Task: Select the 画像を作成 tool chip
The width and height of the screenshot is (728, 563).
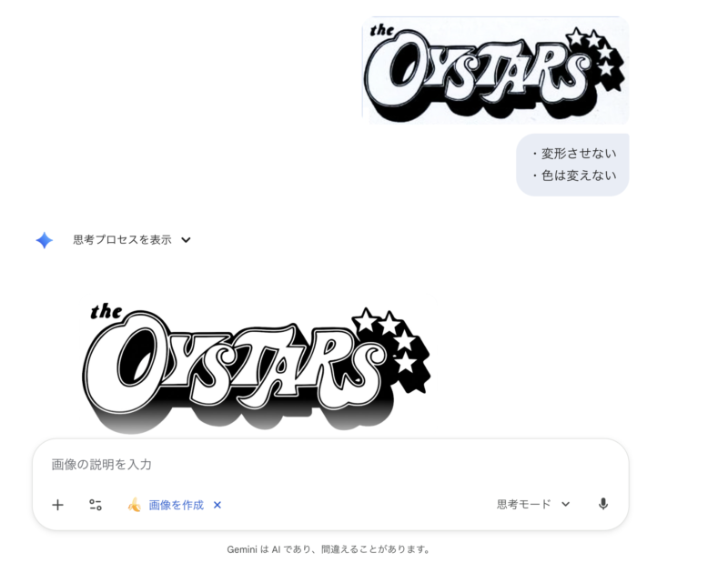Action: (x=176, y=505)
